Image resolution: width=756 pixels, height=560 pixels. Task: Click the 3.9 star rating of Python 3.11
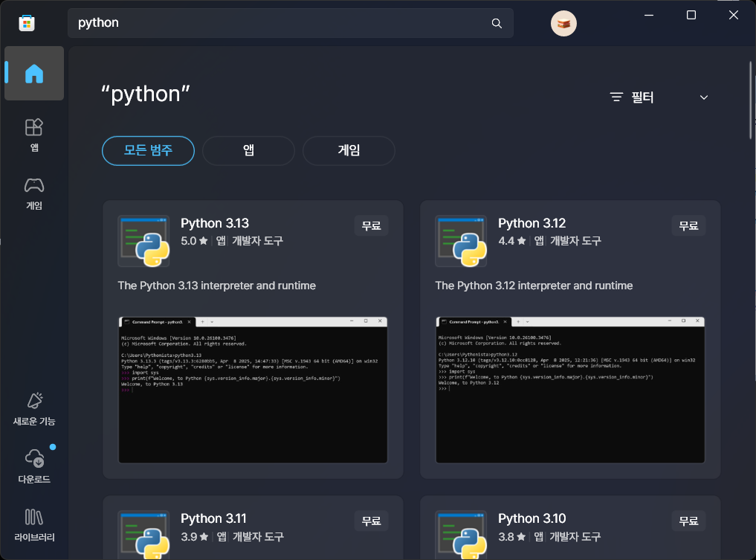tap(194, 536)
